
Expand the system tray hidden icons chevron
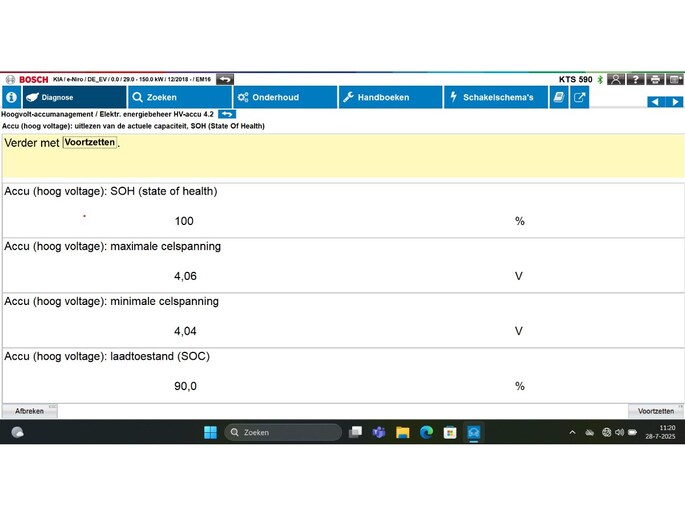572,432
